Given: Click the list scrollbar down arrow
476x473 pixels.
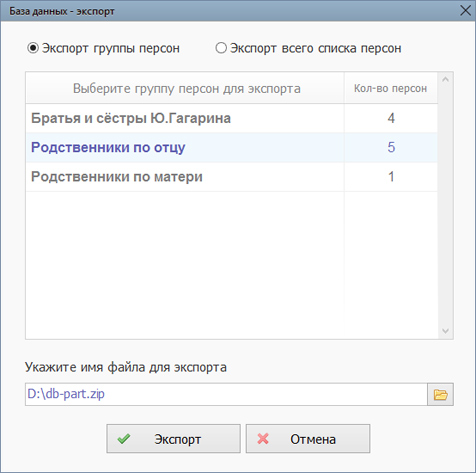Looking at the screenshot, I should 445,331.
